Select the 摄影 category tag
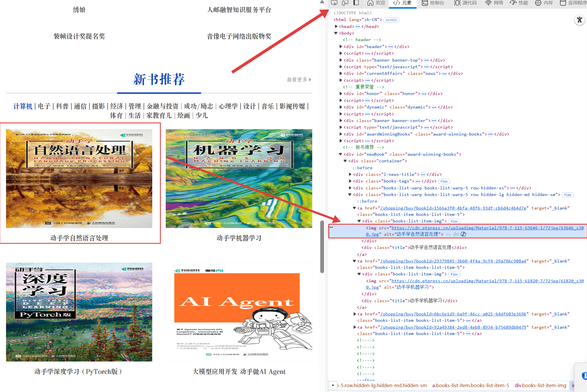587x392 pixels. [98, 106]
